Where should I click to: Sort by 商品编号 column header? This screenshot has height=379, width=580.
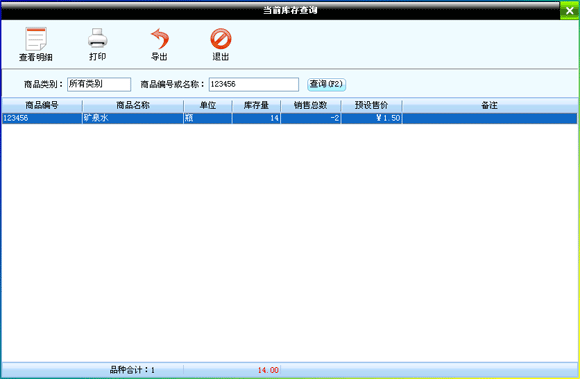[x=42, y=105]
